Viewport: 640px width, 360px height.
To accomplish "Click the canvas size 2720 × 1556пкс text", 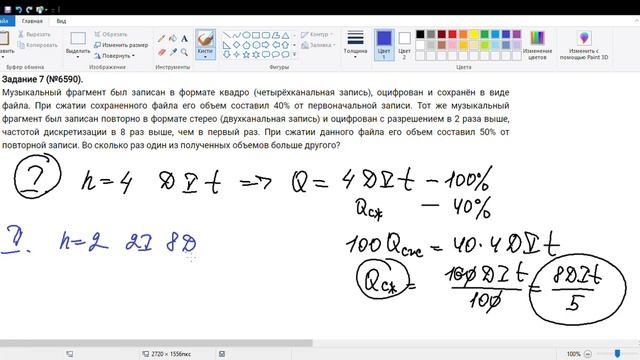I will pyautogui.click(x=171, y=354).
